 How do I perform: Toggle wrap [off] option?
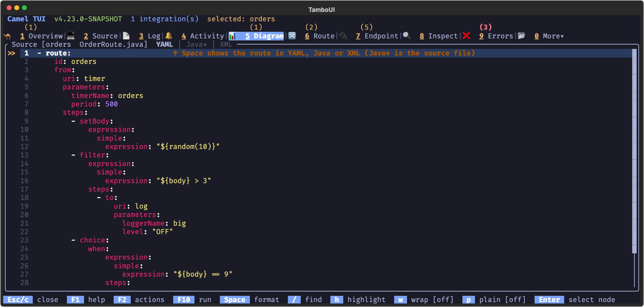(x=424, y=299)
